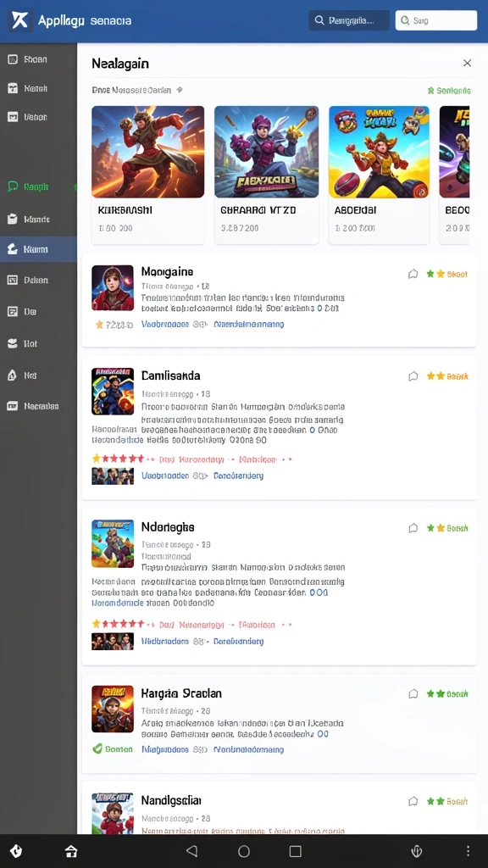This screenshot has height=868, width=488.
Task: Tap the Android recents square button
Action: 296,851
